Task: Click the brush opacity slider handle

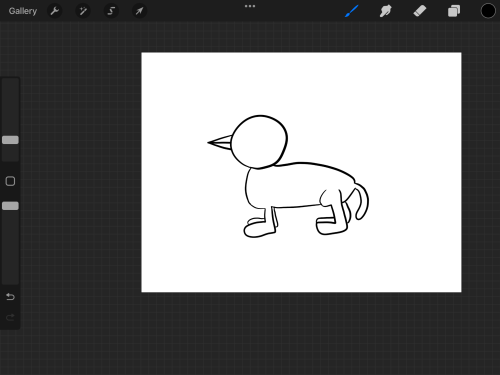Action: [x=10, y=206]
